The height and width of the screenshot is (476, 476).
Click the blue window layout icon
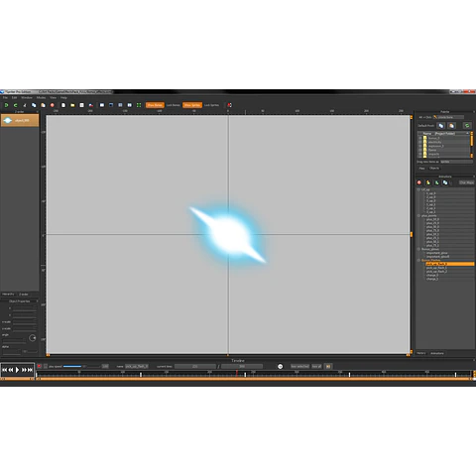coord(111,105)
